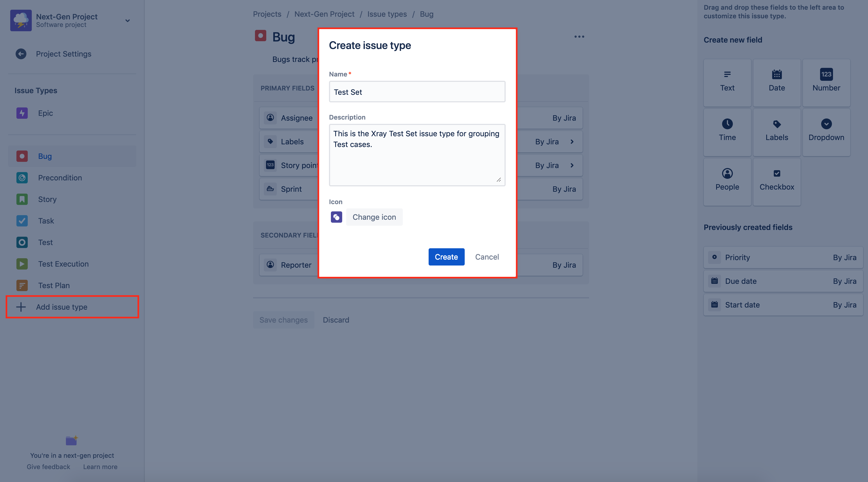Open the Test Plan issue type icon
The height and width of the screenshot is (482, 868).
click(22, 285)
